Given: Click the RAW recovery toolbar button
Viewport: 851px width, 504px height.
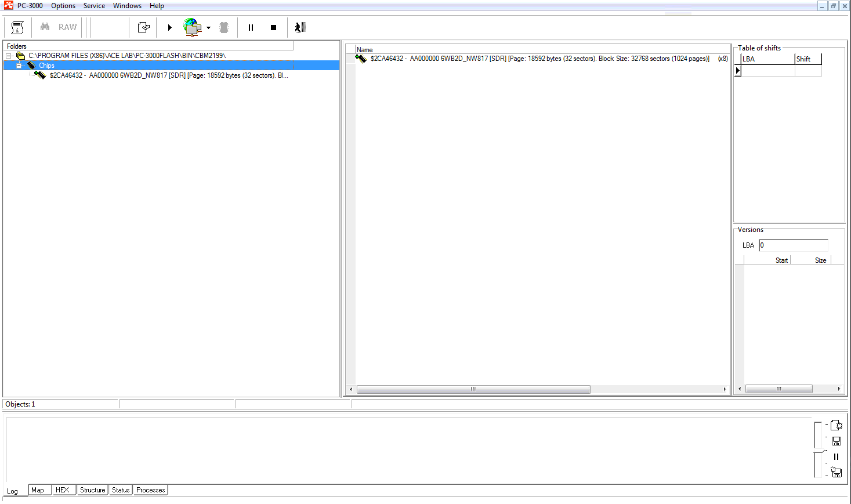Looking at the screenshot, I should coord(67,27).
